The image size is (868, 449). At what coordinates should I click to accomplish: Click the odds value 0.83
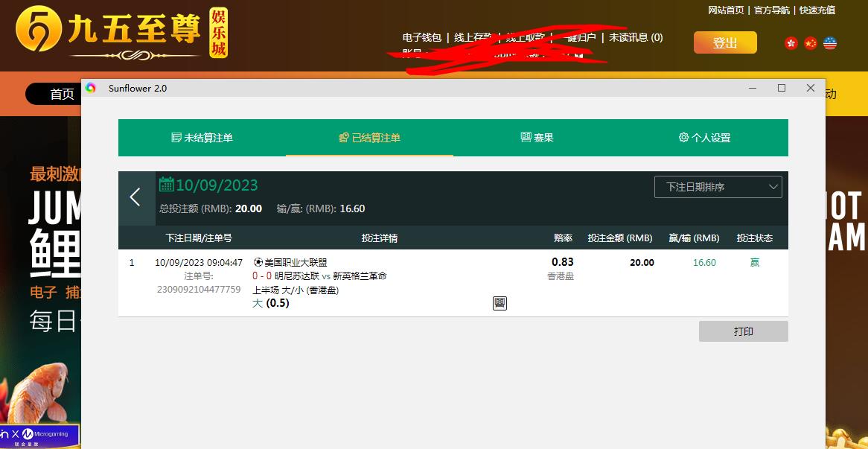[563, 262]
